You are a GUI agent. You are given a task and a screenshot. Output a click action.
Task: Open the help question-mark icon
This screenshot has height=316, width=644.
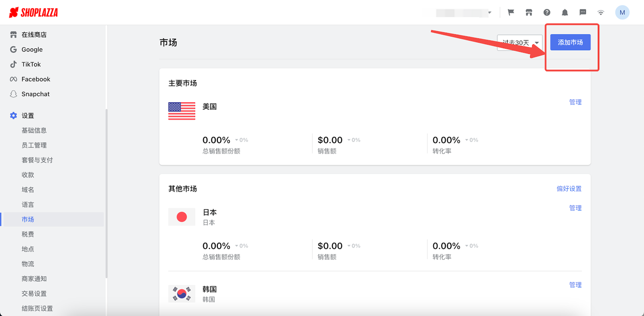[546, 12]
